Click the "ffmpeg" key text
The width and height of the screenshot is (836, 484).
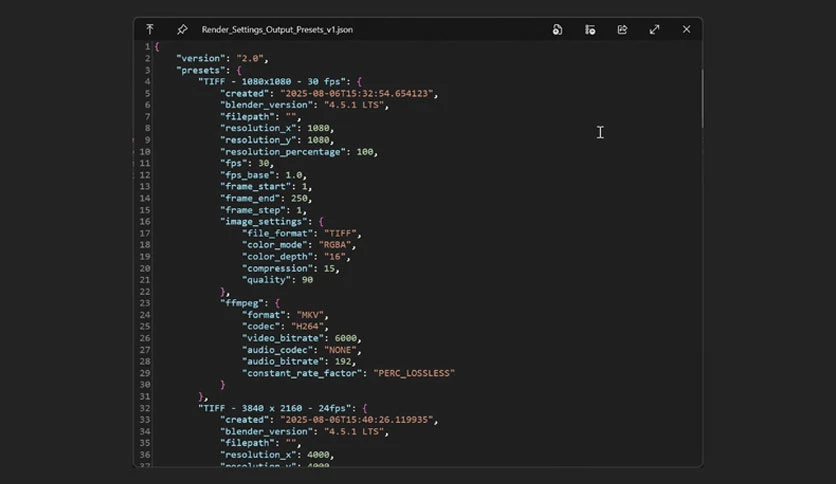point(242,303)
